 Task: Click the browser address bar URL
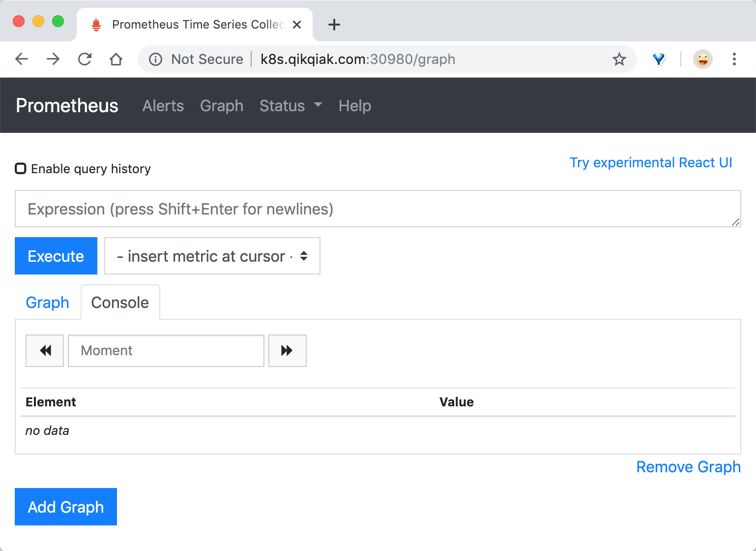358,60
